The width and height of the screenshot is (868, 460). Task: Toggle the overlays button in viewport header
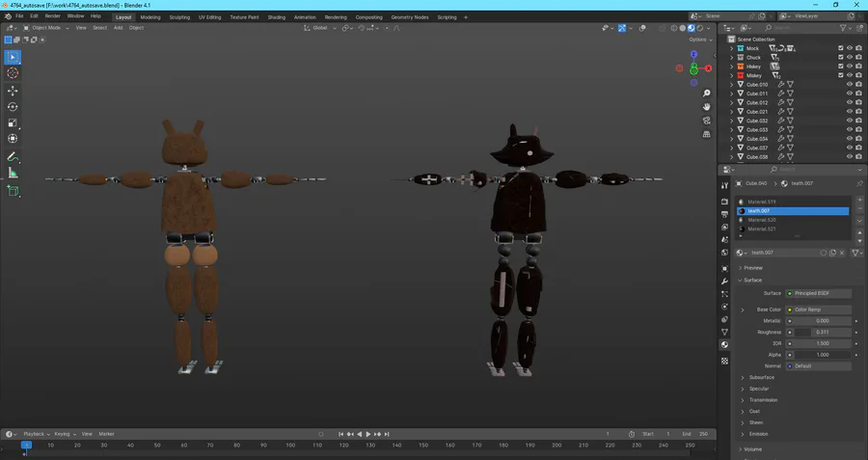[642, 28]
